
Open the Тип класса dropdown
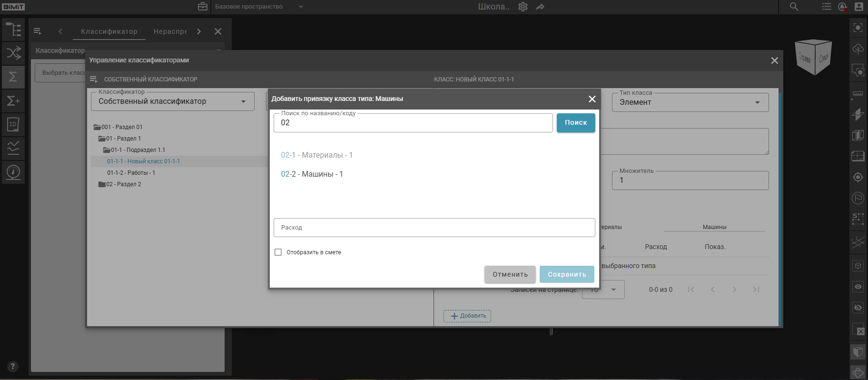(690, 102)
